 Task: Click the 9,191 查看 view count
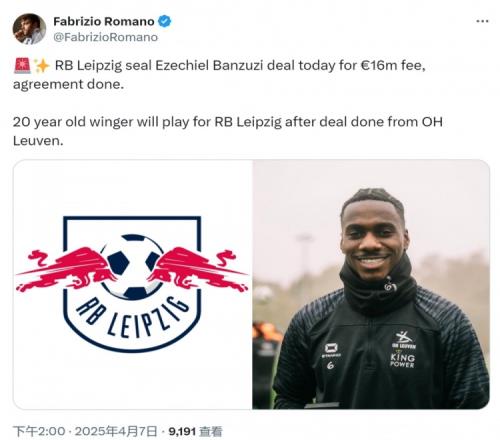coord(195,431)
